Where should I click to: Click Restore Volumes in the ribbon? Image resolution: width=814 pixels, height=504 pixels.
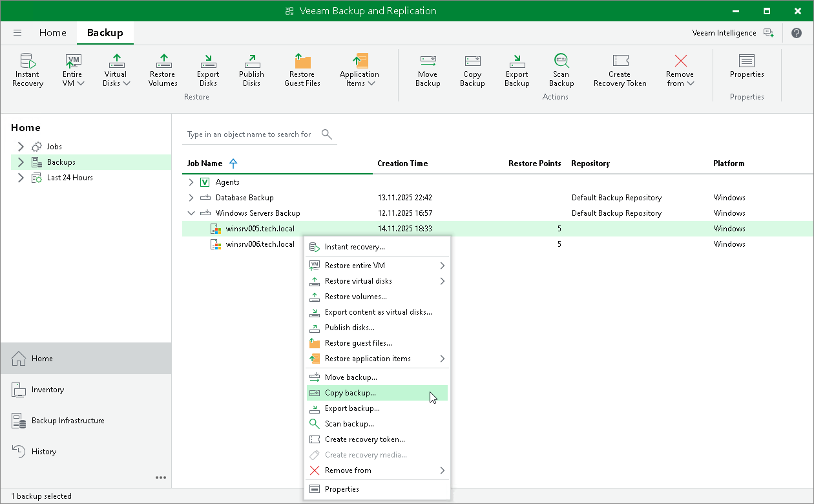coord(163,70)
